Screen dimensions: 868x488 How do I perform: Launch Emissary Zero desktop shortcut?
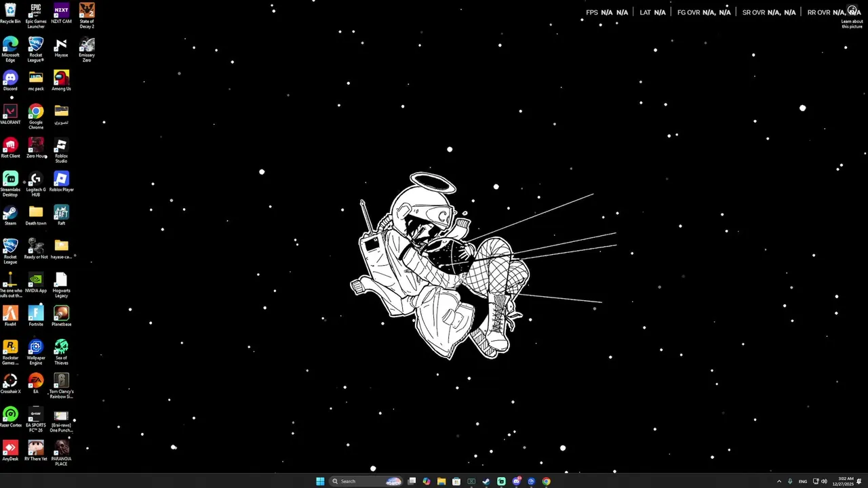click(87, 49)
